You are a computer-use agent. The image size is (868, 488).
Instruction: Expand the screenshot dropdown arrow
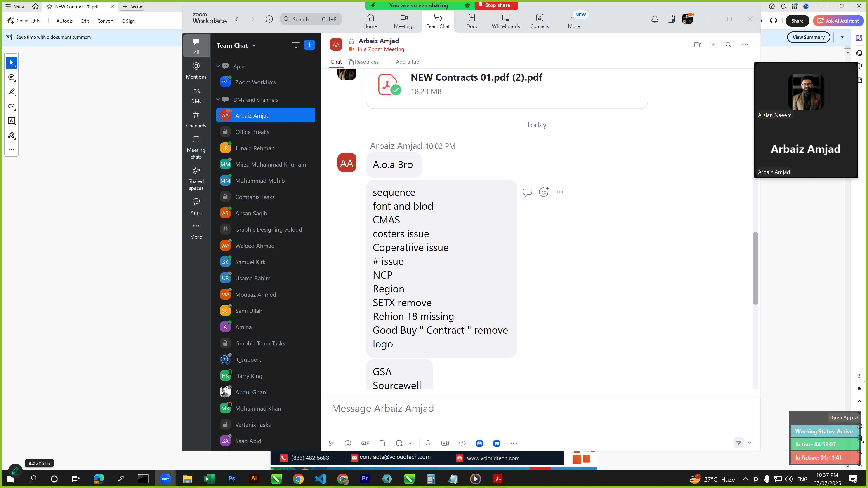(x=410, y=443)
